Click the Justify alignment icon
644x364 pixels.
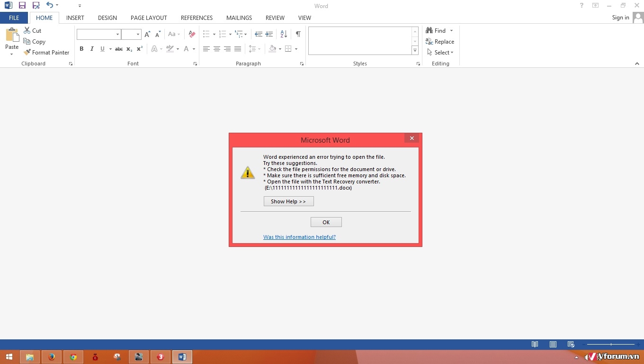click(238, 49)
